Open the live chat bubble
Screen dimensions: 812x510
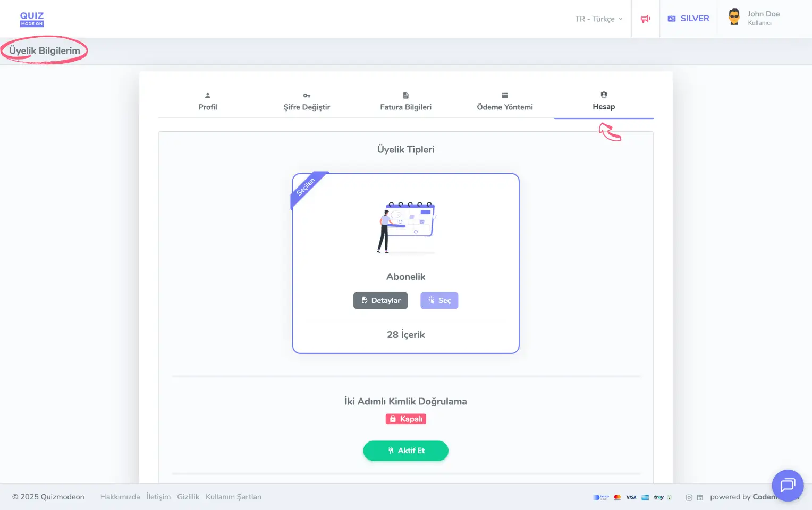click(x=787, y=485)
